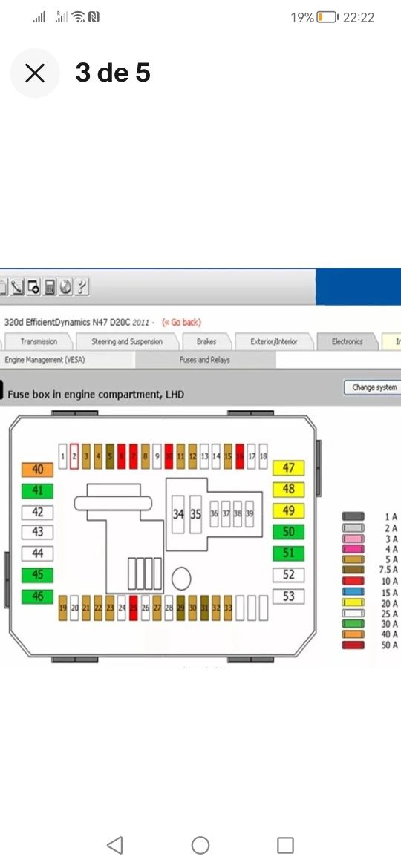Viewport: 401px width, 868px height.
Task: Select white fuse 42
Action: tap(37, 512)
